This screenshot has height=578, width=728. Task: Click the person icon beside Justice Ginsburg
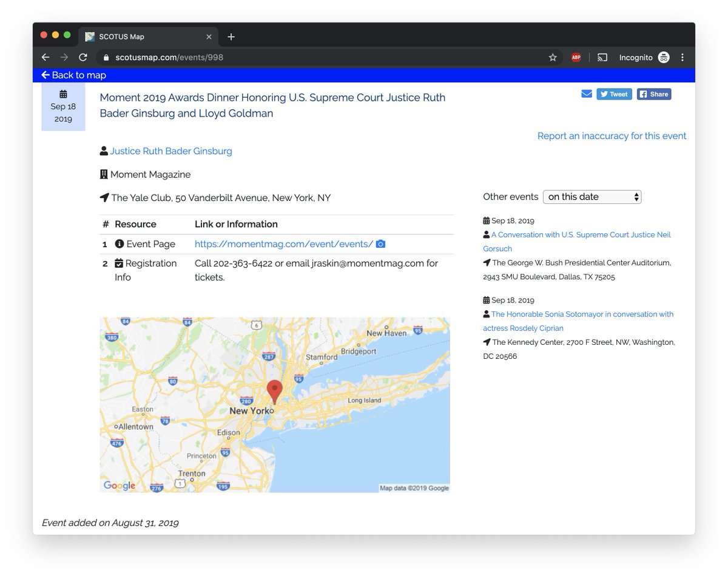[x=104, y=151]
